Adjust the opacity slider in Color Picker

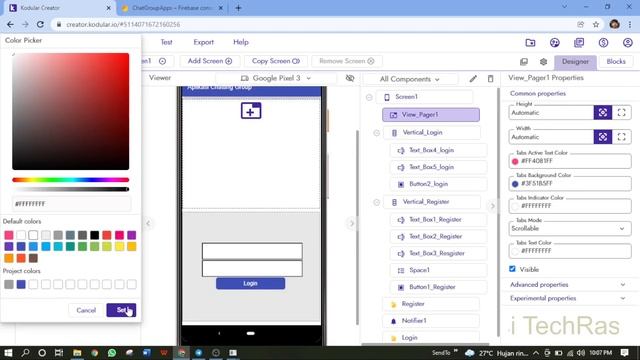(x=71, y=189)
